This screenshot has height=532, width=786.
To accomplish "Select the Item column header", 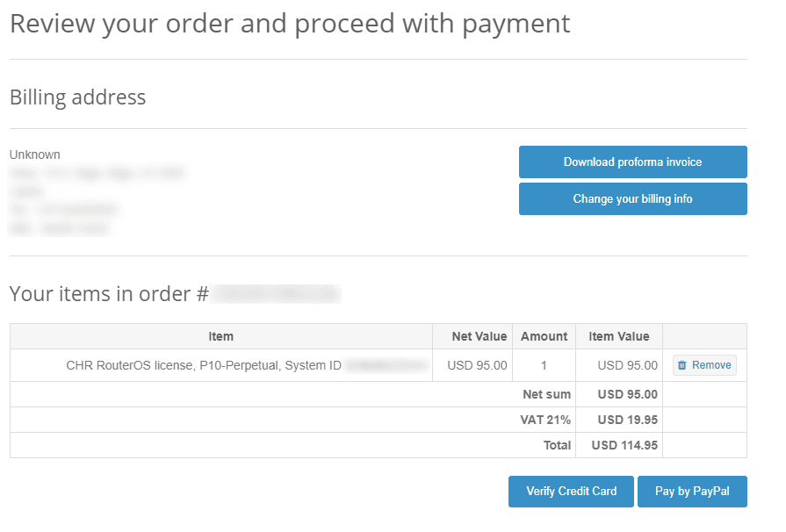I will (x=220, y=336).
